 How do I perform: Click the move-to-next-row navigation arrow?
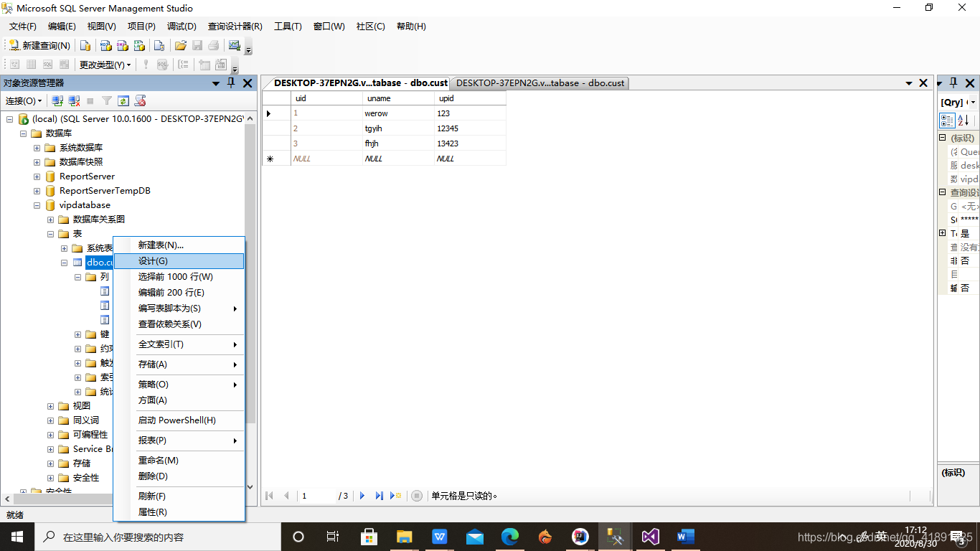point(362,496)
